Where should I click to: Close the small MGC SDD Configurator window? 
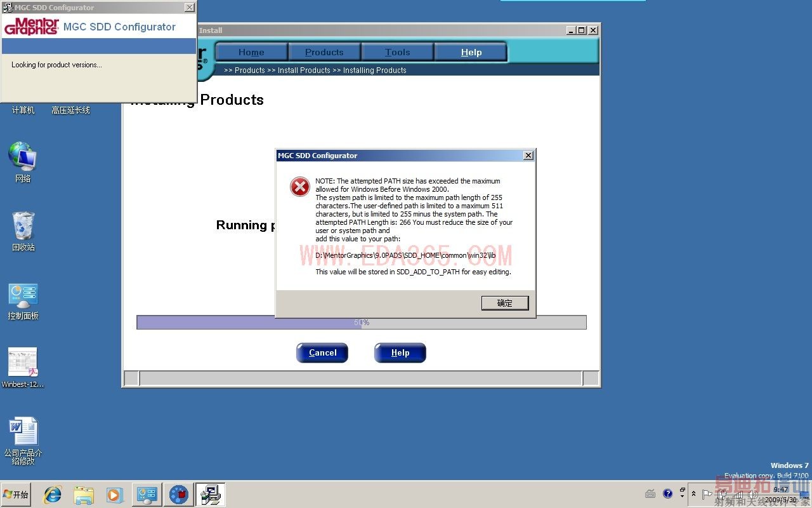tap(189, 8)
